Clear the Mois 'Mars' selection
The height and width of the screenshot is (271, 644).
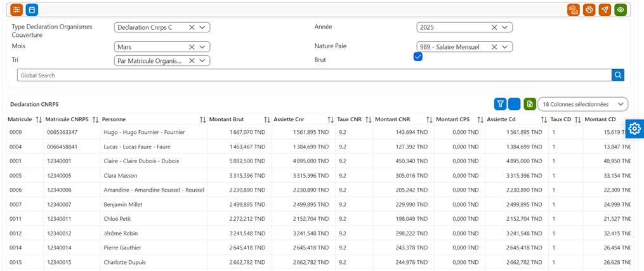click(x=192, y=47)
